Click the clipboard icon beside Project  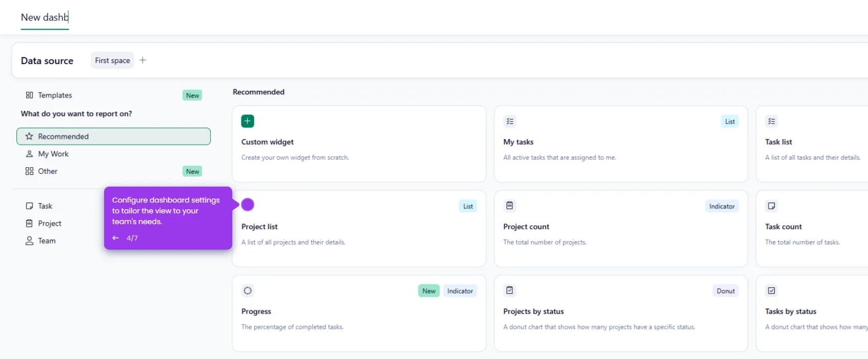pos(29,224)
